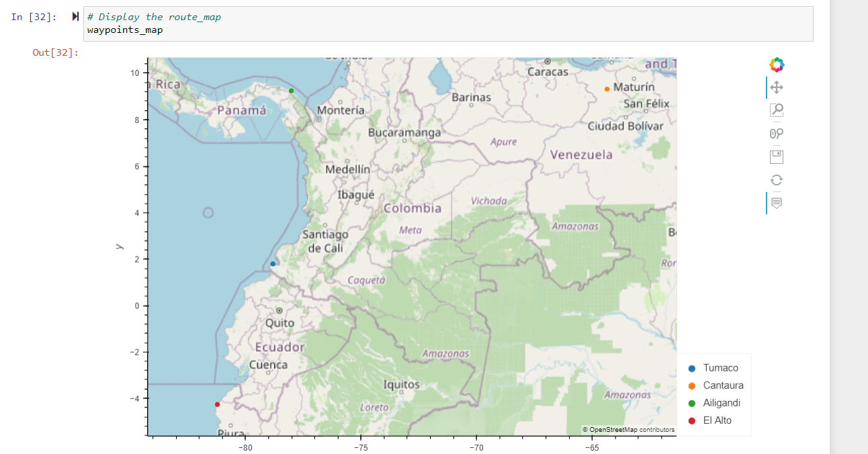Click the Caquetá region label
The height and width of the screenshot is (454, 868).
[x=367, y=280]
